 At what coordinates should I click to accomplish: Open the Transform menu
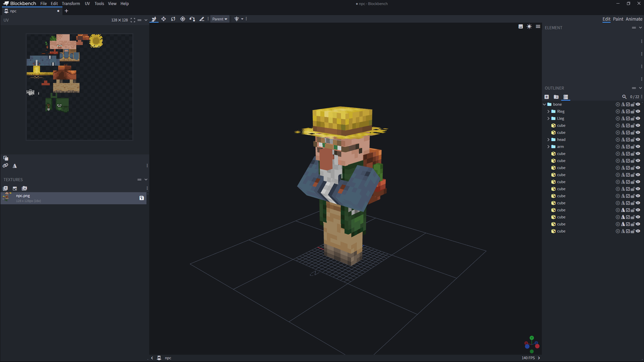pyautogui.click(x=71, y=4)
